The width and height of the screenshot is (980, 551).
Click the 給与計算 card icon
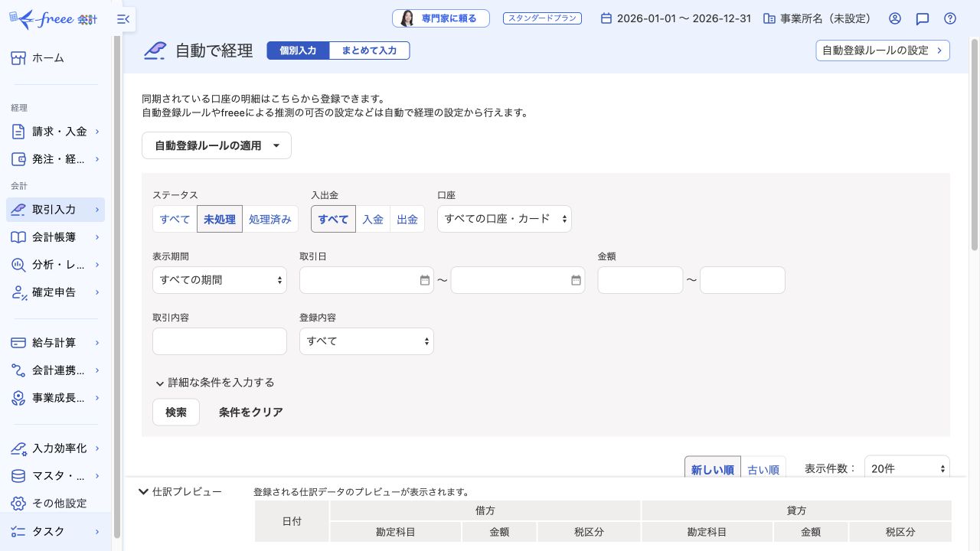tap(19, 343)
